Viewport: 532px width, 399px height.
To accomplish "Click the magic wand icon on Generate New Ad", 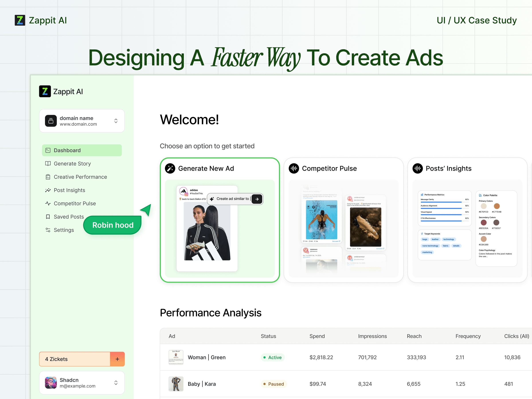I will [x=170, y=169].
